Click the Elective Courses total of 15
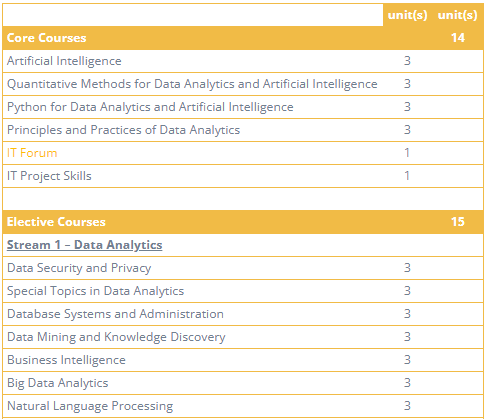The height and width of the screenshot is (419, 487). pos(458,222)
